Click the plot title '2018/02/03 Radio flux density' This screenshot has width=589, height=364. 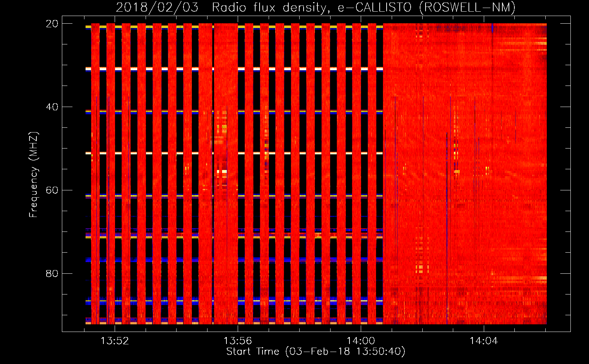[316, 7]
